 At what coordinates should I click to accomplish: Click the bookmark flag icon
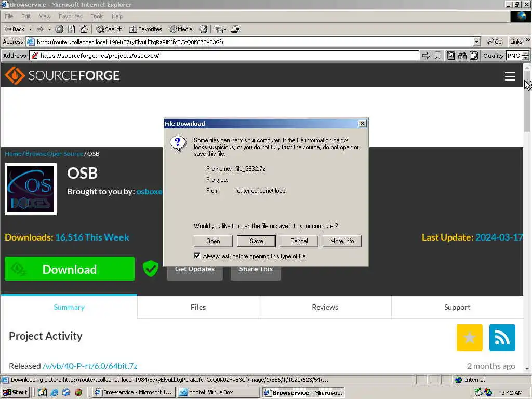click(437, 56)
